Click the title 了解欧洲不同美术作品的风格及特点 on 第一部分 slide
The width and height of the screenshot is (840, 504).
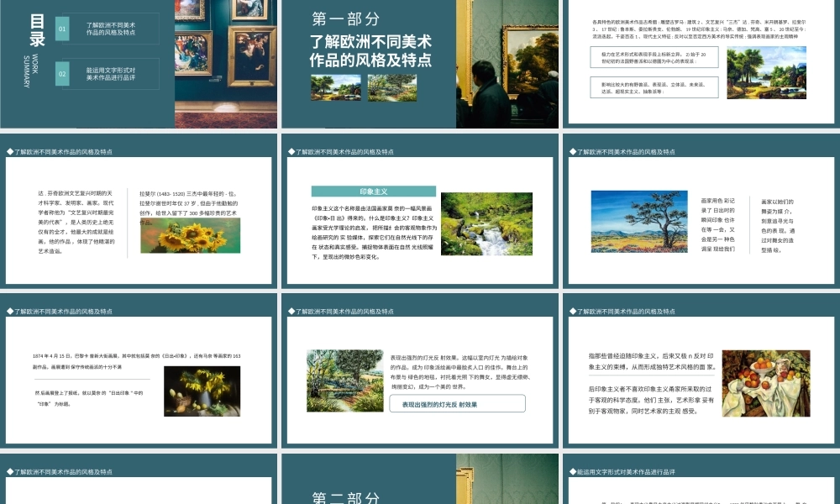tap(370, 50)
